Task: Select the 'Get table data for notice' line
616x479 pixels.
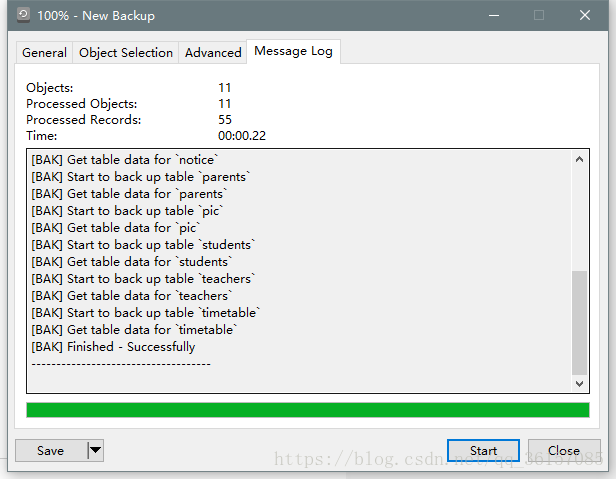Action: pyautogui.click(x=124, y=160)
